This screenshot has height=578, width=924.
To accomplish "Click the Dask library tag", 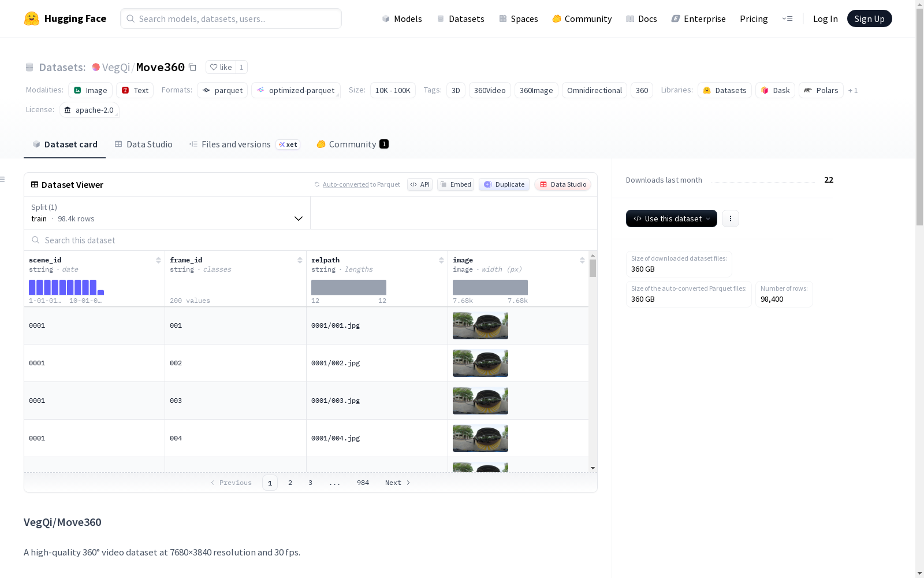I will tap(775, 90).
